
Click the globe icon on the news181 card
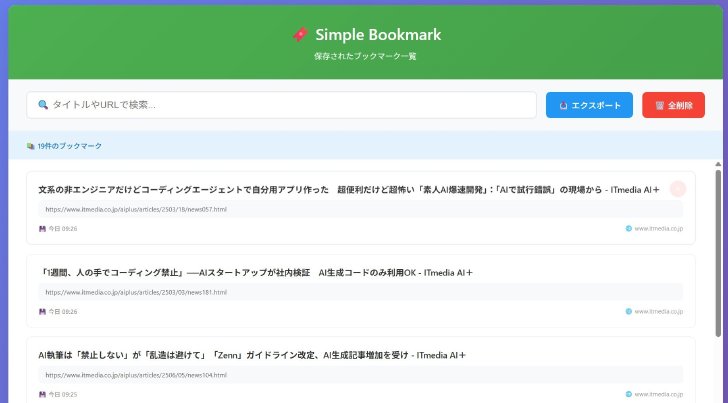629,311
